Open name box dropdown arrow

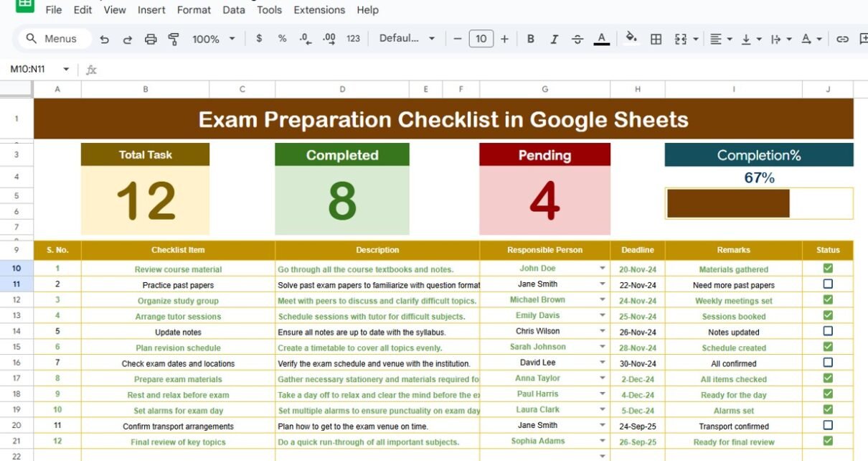pyautogui.click(x=66, y=70)
